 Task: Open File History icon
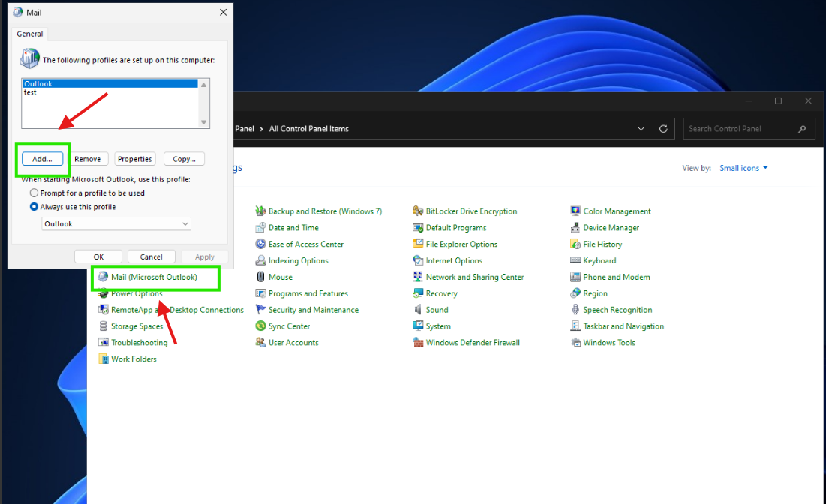point(575,244)
